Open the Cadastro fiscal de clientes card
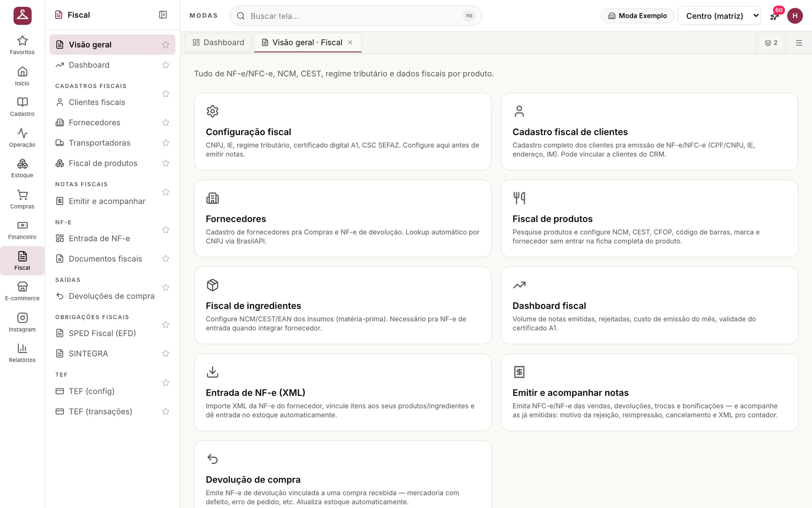 [x=649, y=132]
